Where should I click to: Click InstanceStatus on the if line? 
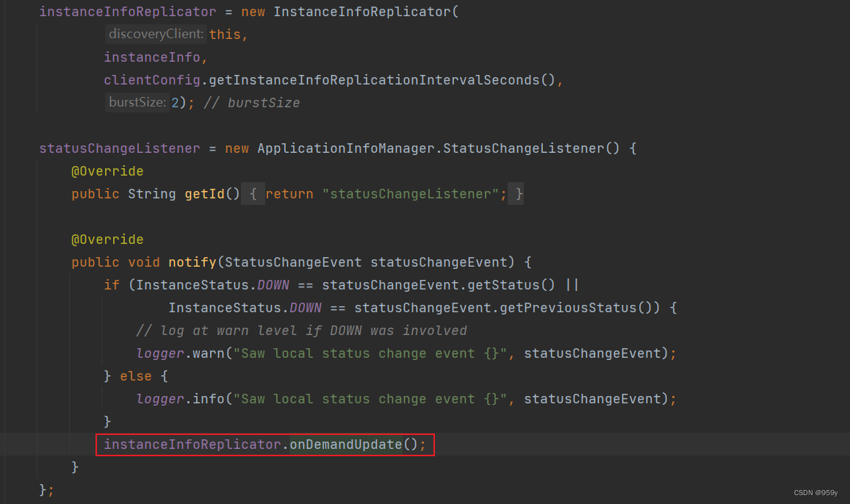point(192,284)
